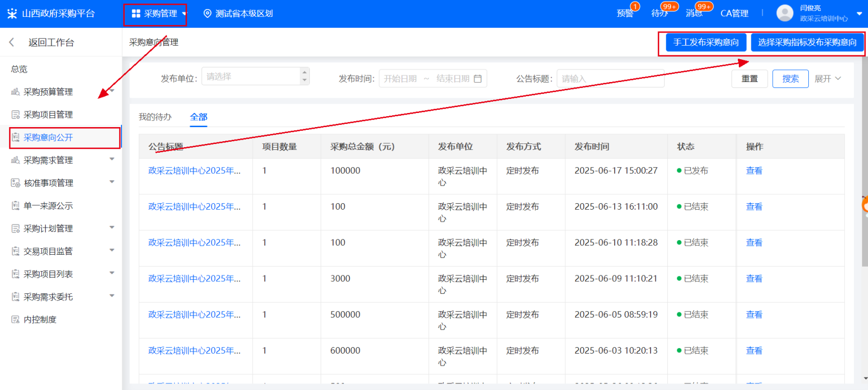Image resolution: width=868 pixels, height=390 pixels.
Task: Click the 采购项目管理 sidebar icon
Action: pos(15,115)
